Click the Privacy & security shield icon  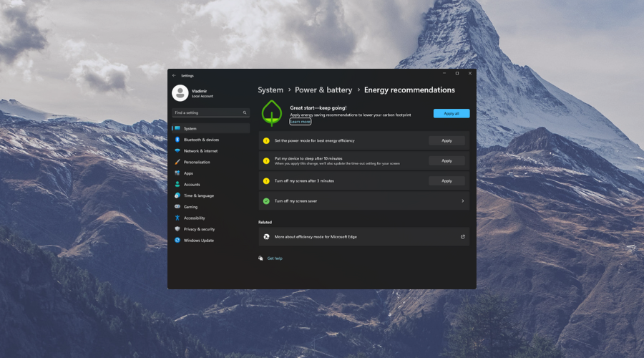click(177, 229)
